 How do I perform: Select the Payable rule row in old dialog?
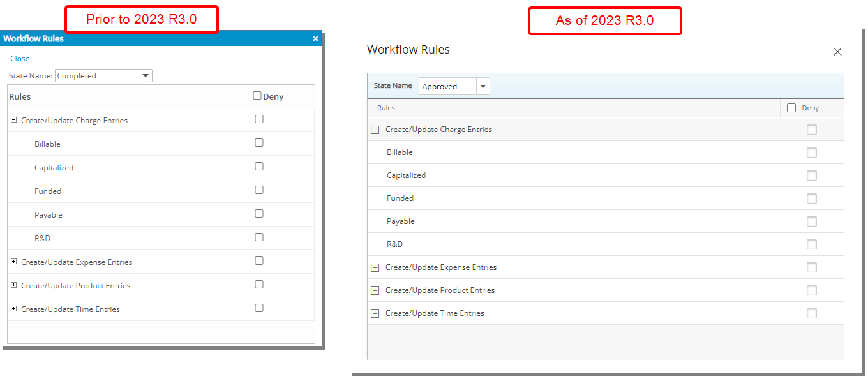(x=161, y=214)
